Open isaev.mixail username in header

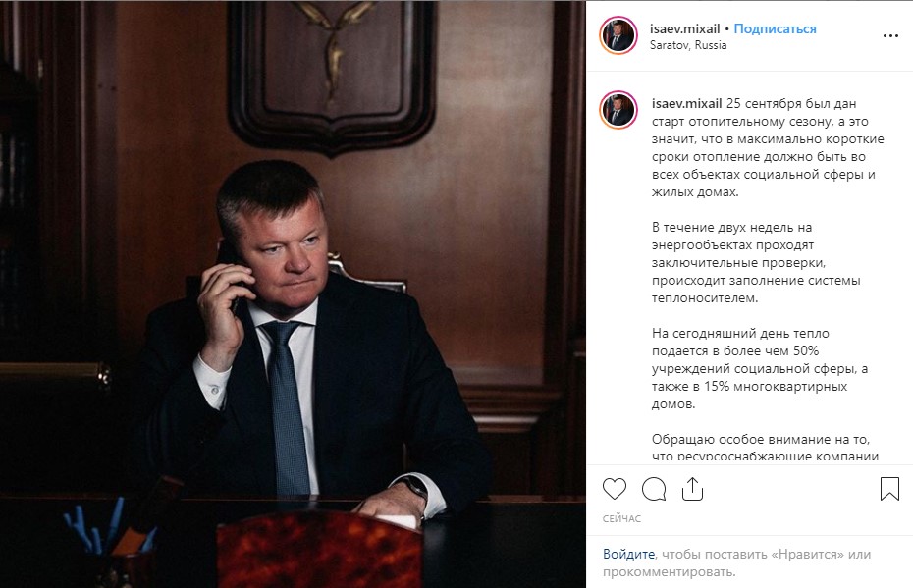coord(685,28)
